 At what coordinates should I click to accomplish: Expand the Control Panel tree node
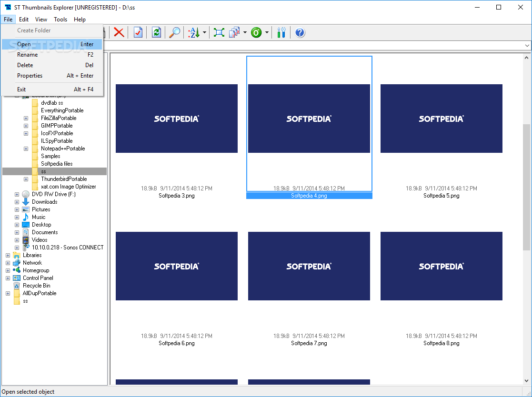[8, 278]
